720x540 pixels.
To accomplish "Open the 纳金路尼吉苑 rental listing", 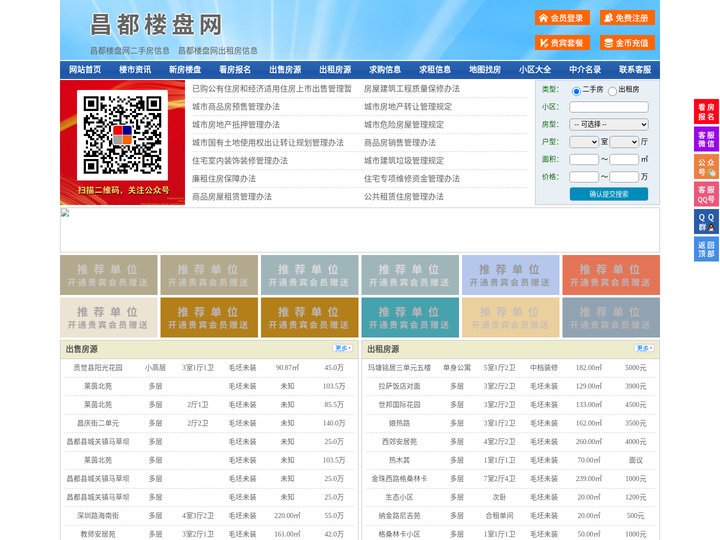I will tap(399, 516).
